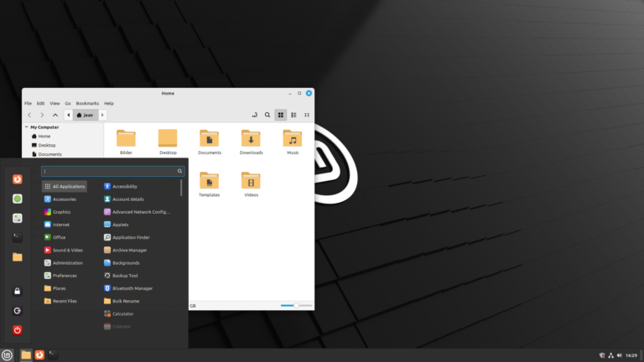Screen dimensions: 644x362
Task: Click the volume icon in system tray
Action: [x=620, y=355]
